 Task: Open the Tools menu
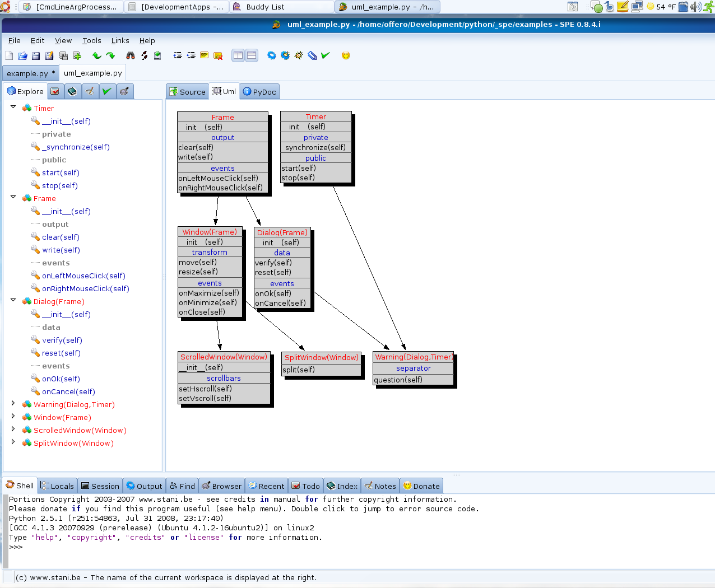(x=91, y=40)
